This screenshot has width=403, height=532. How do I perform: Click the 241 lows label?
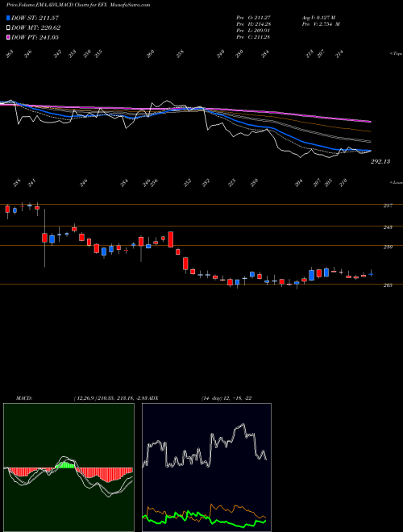point(31,183)
